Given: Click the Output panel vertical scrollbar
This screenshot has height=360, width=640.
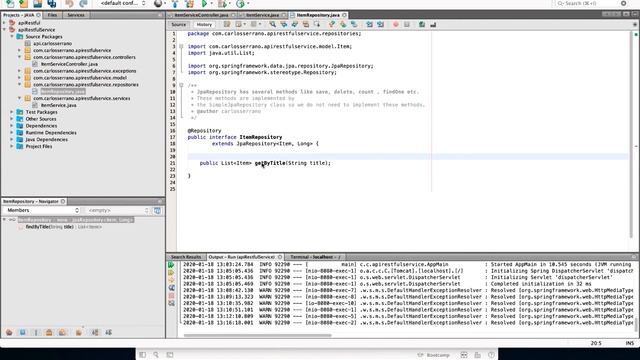Looking at the screenshot, I should tap(635, 325).
